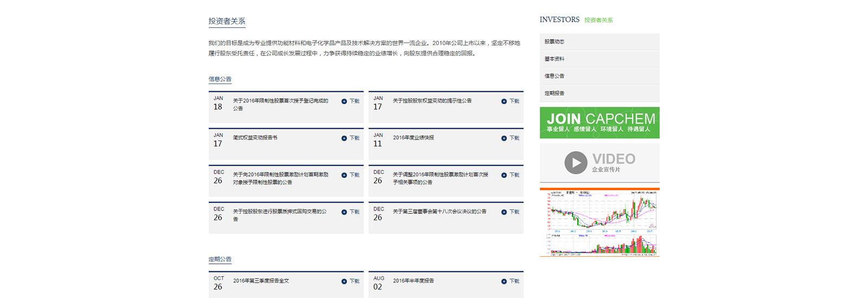
Task: Open the stock price chart thumbnail
Action: coord(599,222)
